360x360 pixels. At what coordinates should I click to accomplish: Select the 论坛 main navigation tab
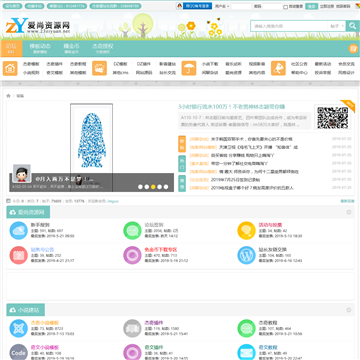click(x=11, y=49)
